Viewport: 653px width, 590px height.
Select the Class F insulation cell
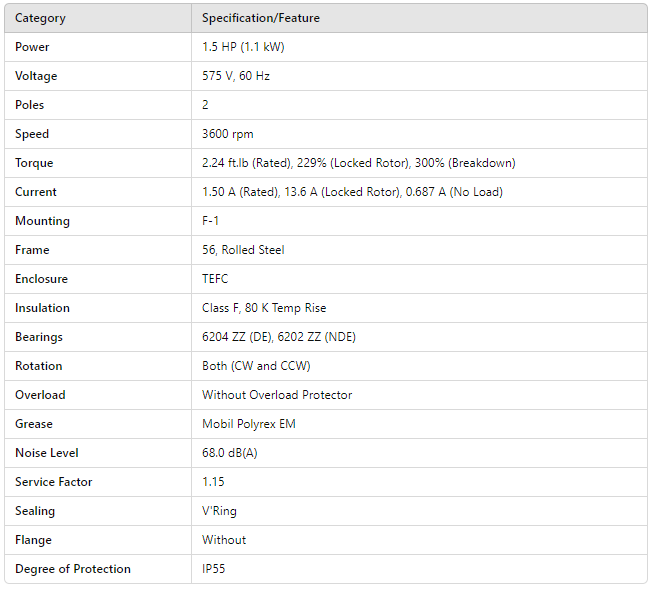coord(264,308)
